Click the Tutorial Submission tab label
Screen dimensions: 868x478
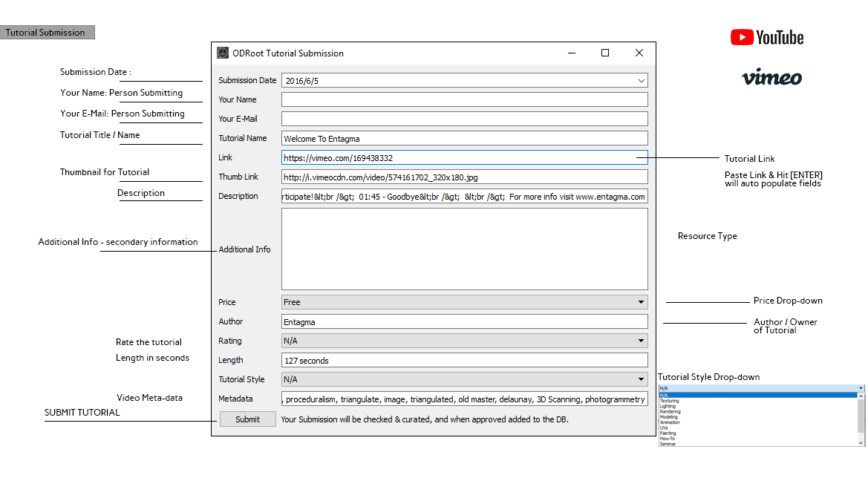point(47,33)
